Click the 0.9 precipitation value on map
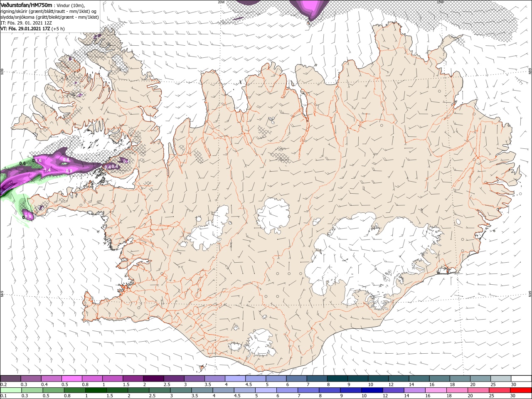Image resolution: width=532 pixels, height=399 pixels. [x=69, y=171]
